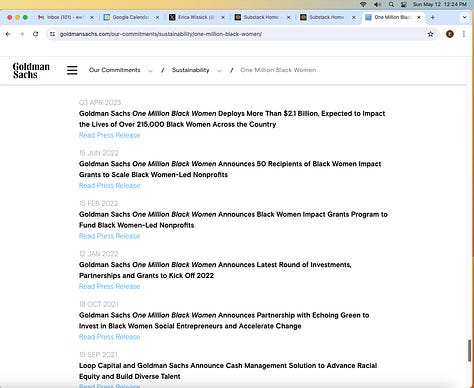The width and height of the screenshot is (474, 388).
Task: Click the menu bar date and time
Action: pos(440,4)
